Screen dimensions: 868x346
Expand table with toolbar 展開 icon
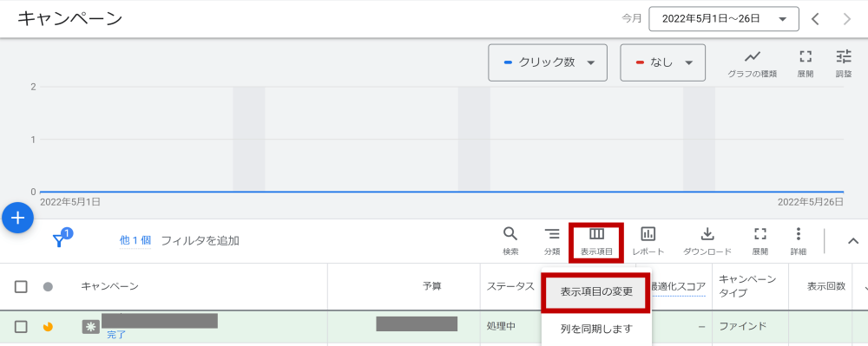coord(760,241)
